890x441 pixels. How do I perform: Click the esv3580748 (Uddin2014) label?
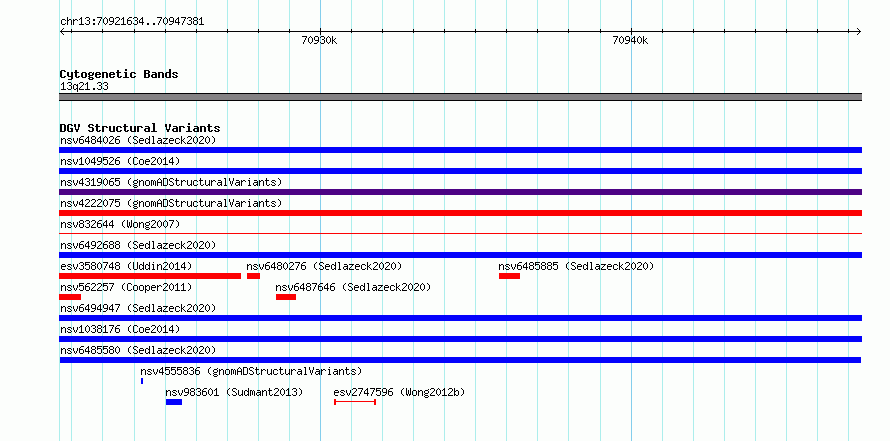tap(126, 266)
